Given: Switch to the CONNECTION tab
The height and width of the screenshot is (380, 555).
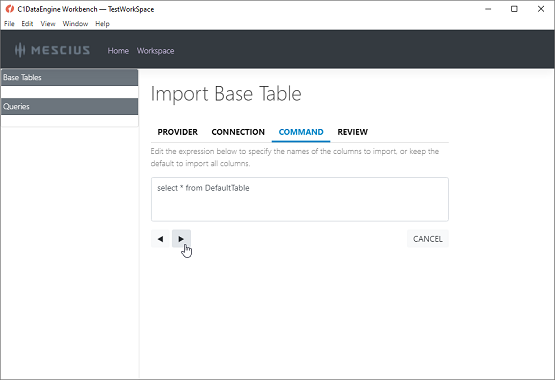Looking at the screenshot, I should coord(238,132).
